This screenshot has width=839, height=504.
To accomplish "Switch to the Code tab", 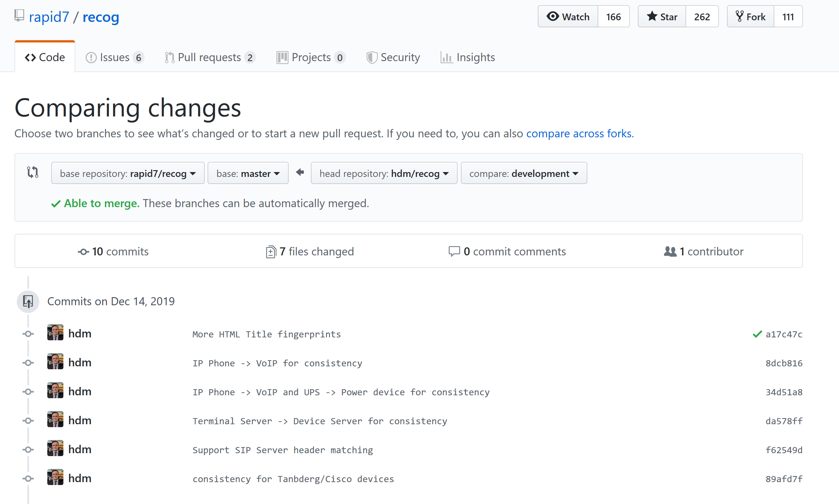I will point(44,57).
